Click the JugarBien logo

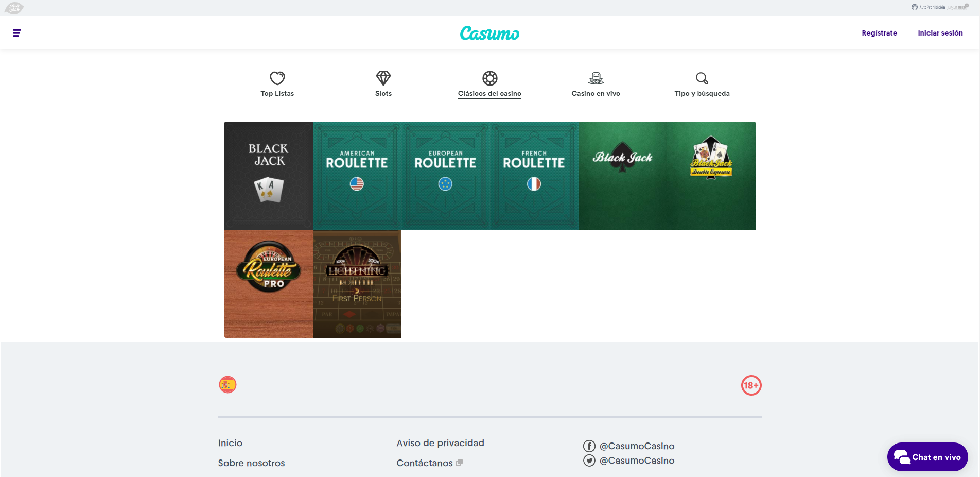(x=958, y=7)
